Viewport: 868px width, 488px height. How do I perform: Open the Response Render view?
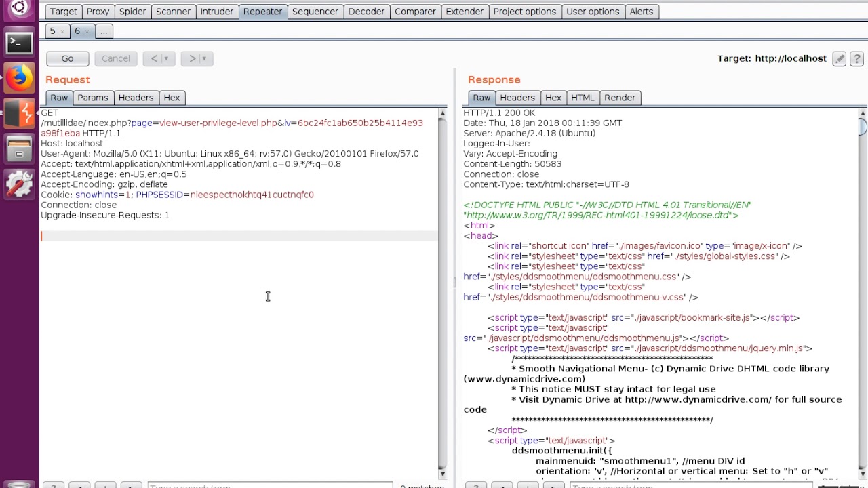pyautogui.click(x=620, y=98)
